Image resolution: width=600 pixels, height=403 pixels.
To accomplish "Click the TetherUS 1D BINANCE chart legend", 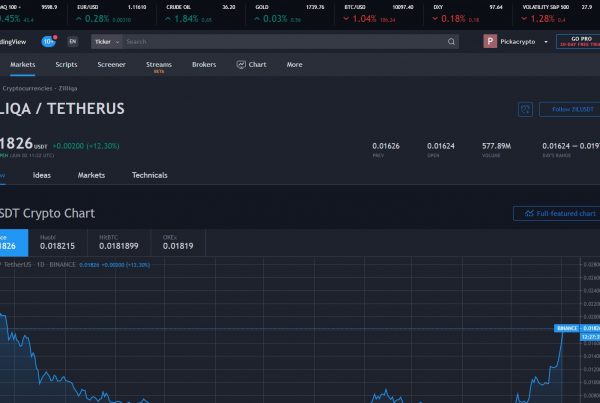I will pos(38,265).
